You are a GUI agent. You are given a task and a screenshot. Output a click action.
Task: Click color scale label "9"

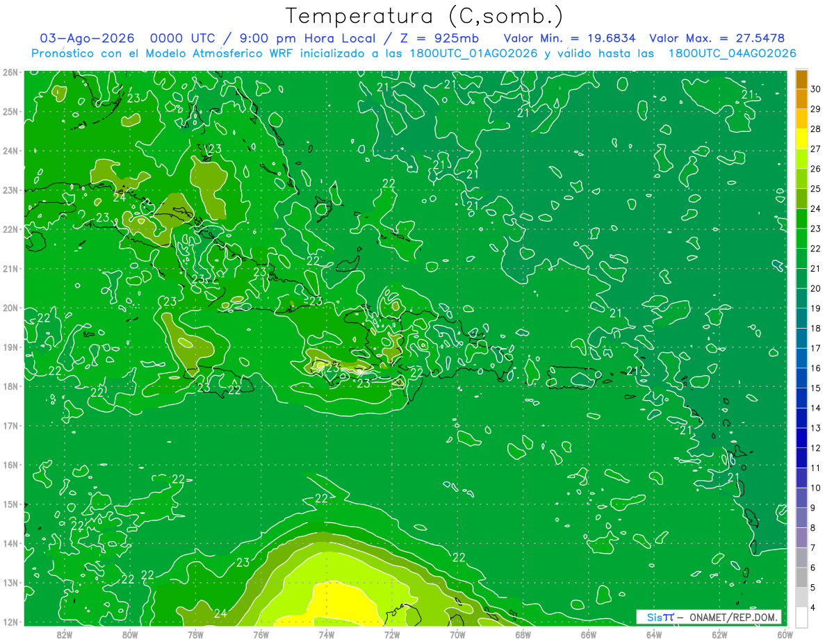click(813, 508)
